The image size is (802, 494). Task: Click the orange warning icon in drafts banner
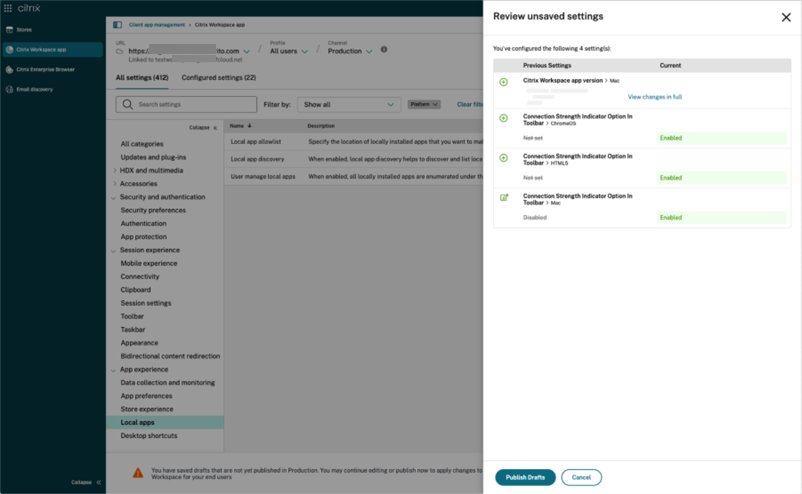138,473
